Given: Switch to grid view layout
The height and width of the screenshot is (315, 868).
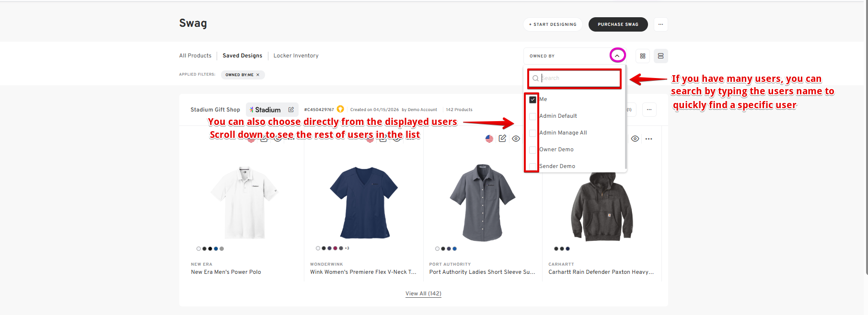Looking at the screenshot, I should click(x=642, y=56).
